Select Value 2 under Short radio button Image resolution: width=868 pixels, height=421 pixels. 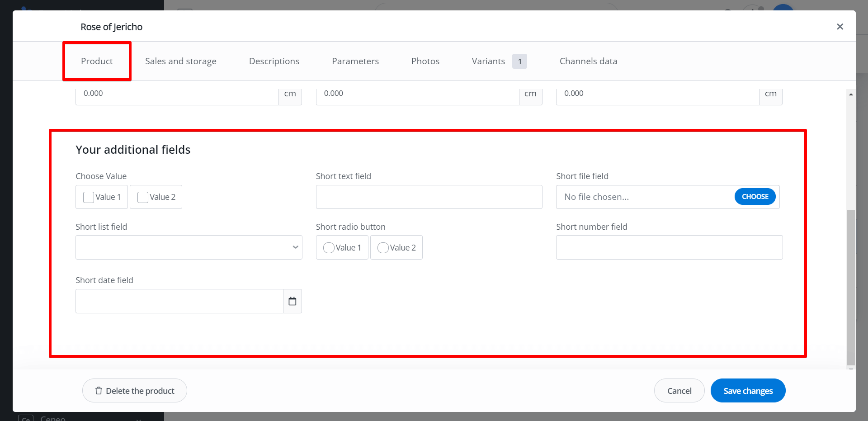(383, 248)
